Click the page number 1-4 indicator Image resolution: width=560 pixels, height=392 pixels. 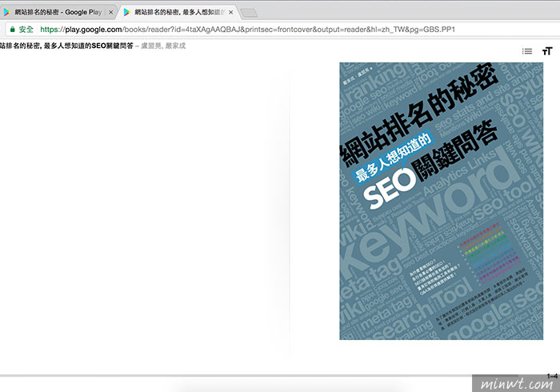552,376
